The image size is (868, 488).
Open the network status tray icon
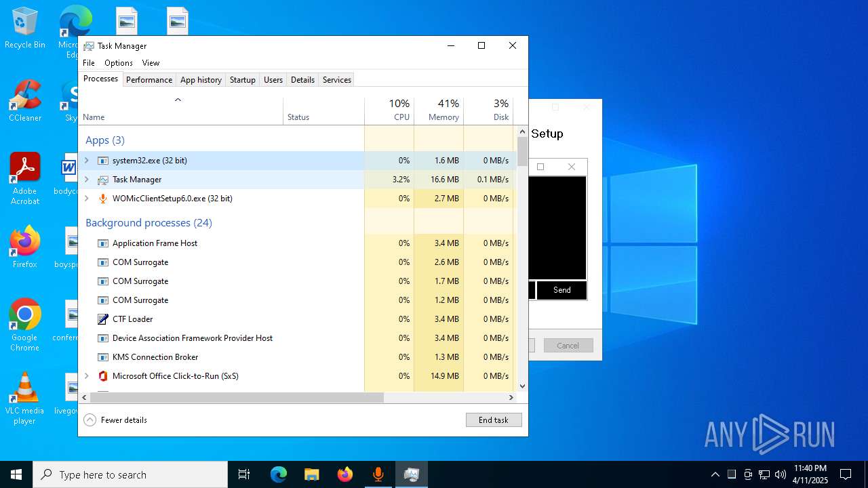point(764,474)
